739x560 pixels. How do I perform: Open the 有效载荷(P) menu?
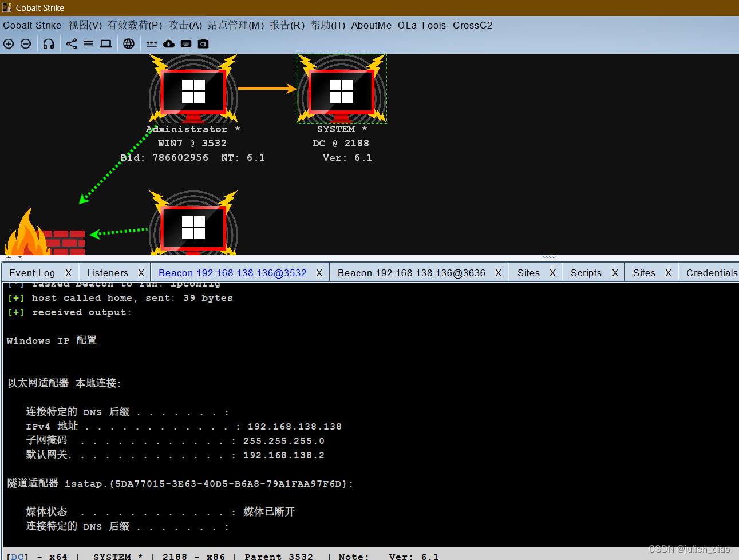point(135,25)
